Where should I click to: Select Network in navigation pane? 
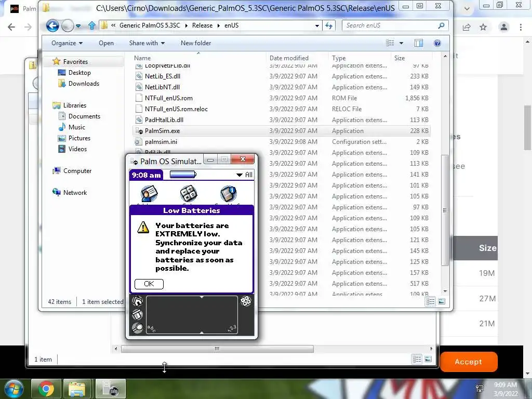(x=75, y=192)
